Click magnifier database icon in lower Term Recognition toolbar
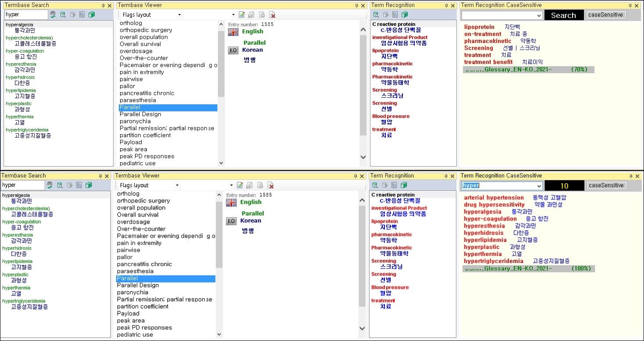Image resolution: width=644 pixels, height=341 pixels. (x=375, y=185)
